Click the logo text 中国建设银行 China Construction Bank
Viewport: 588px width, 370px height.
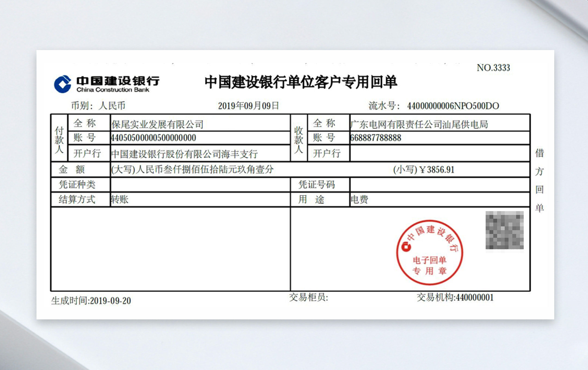[118, 84]
